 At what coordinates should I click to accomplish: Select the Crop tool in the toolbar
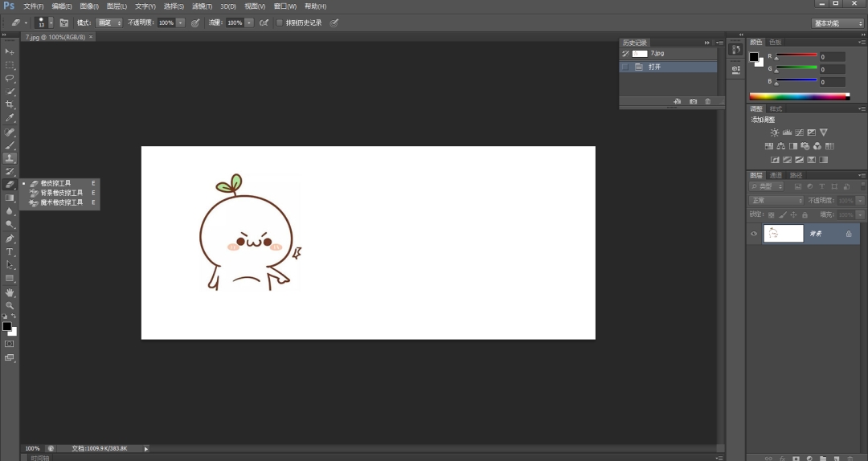pyautogui.click(x=10, y=105)
